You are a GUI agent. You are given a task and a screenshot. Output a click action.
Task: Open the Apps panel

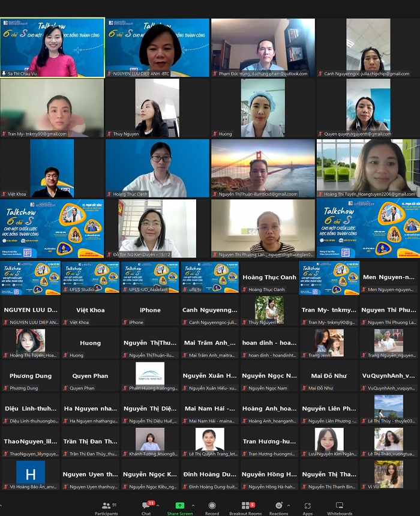[x=307, y=508]
